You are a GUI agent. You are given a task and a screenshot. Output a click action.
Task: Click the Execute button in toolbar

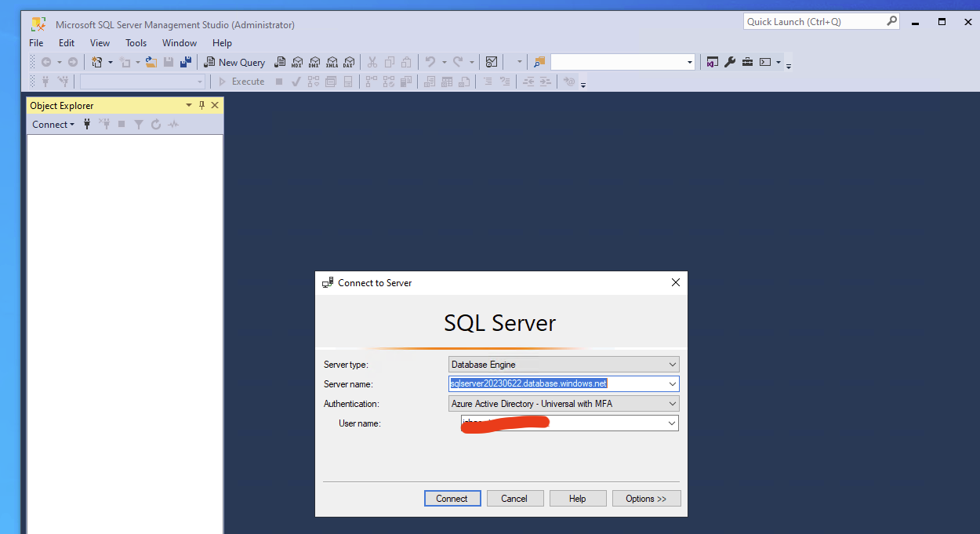tap(241, 82)
